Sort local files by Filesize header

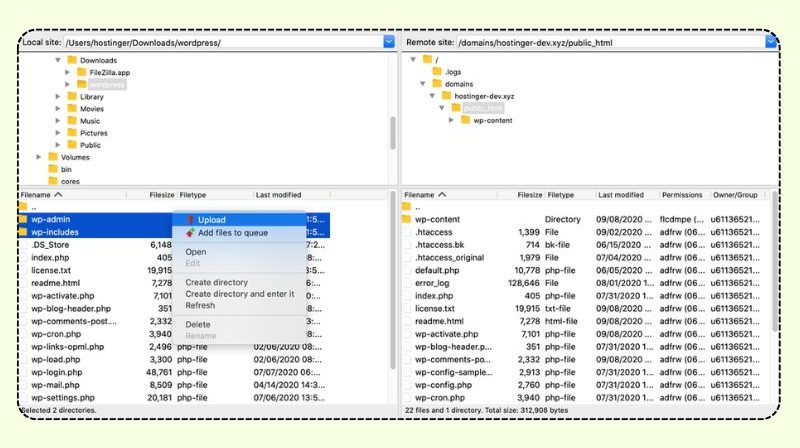pyautogui.click(x=151, y=195)
